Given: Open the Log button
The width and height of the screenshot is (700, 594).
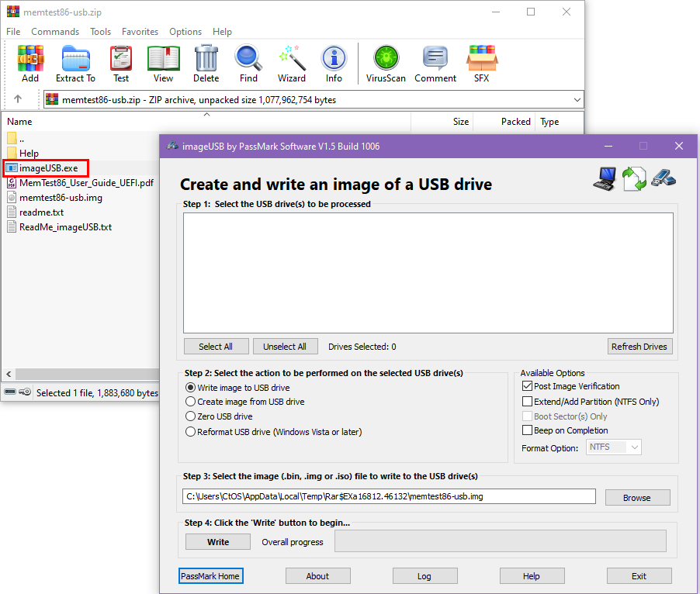Looking at the screenshot, I should (x=425, y=576).
